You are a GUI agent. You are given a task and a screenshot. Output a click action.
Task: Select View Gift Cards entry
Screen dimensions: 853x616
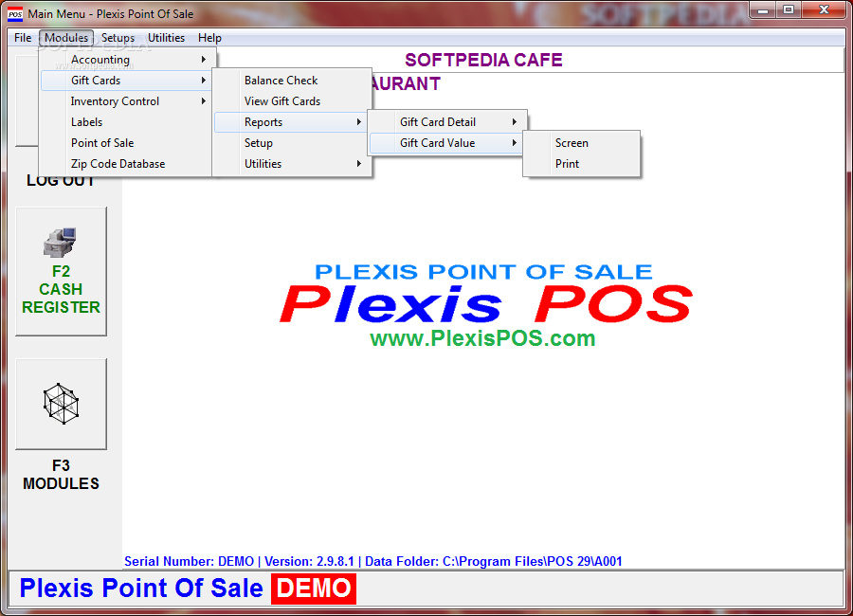292,101
